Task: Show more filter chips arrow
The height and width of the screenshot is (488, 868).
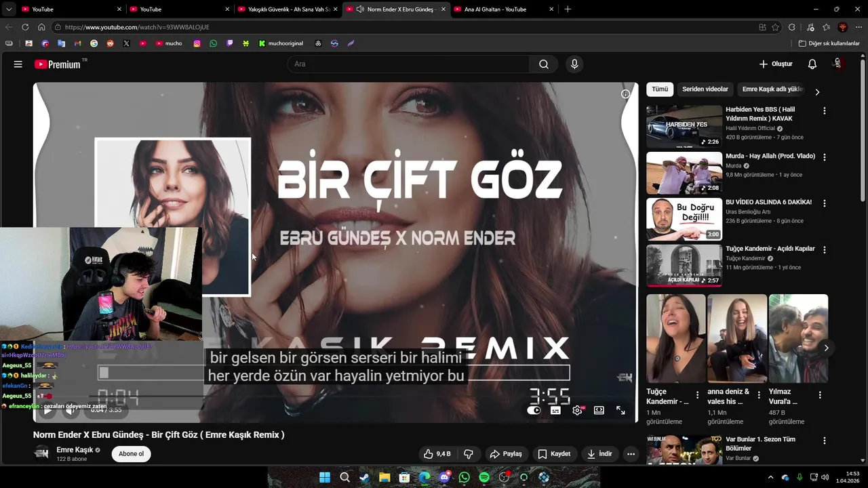Action: tap(817, 91)
